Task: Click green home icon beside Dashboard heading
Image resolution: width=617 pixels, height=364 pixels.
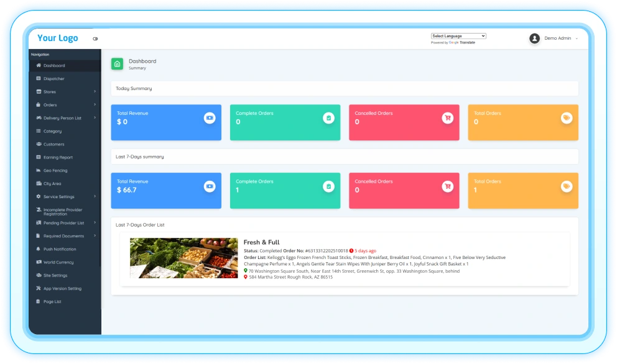Action: point(118,64)
